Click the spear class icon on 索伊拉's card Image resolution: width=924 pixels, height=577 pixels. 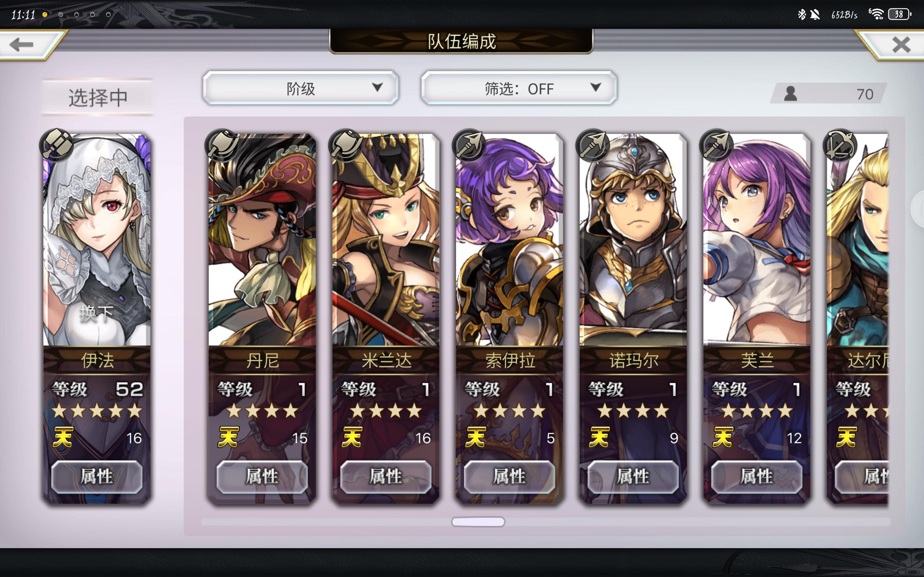click(x=469, y=145)
